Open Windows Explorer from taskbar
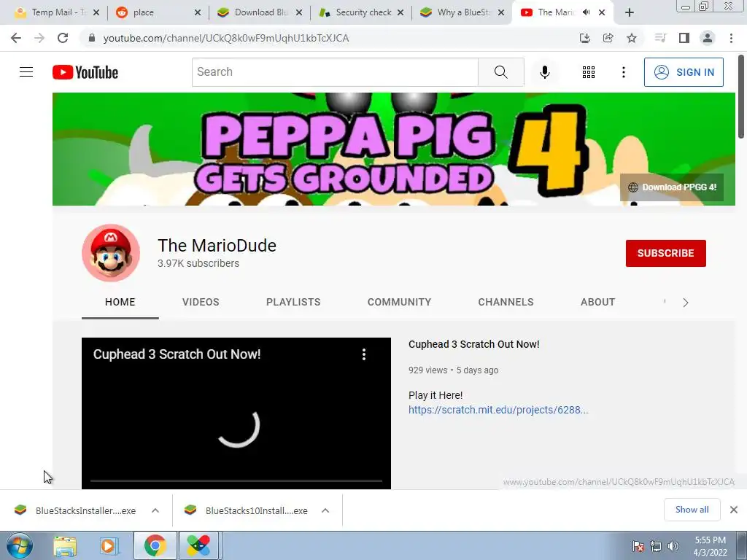747x560 pixels. click(65, 545)
